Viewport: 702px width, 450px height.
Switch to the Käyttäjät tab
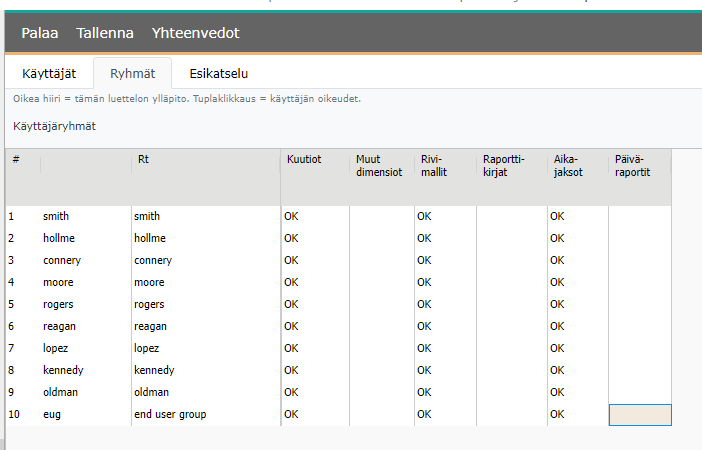(x=49, y=73)
